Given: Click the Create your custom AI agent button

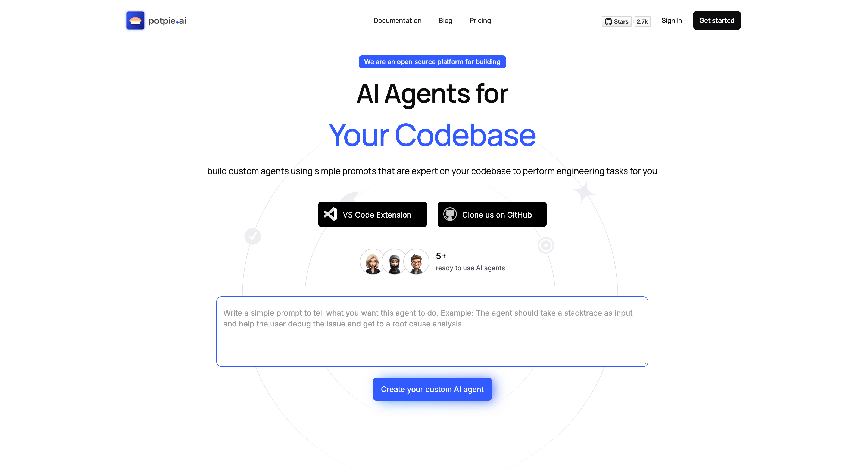Looking at the screenshot, I should coord(432,389).
